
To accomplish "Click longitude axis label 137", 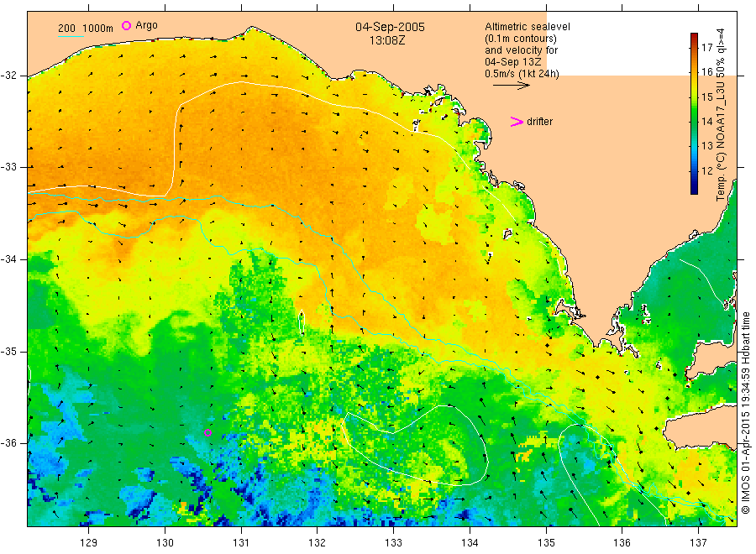I will (698, 542).
